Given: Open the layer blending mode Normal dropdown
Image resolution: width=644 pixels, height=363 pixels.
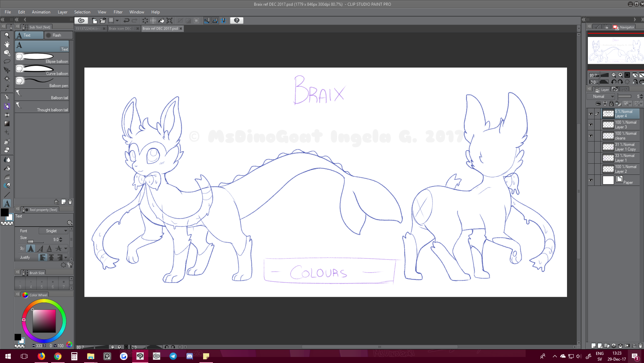Looking at the screenshot, I should click(601, 96).
